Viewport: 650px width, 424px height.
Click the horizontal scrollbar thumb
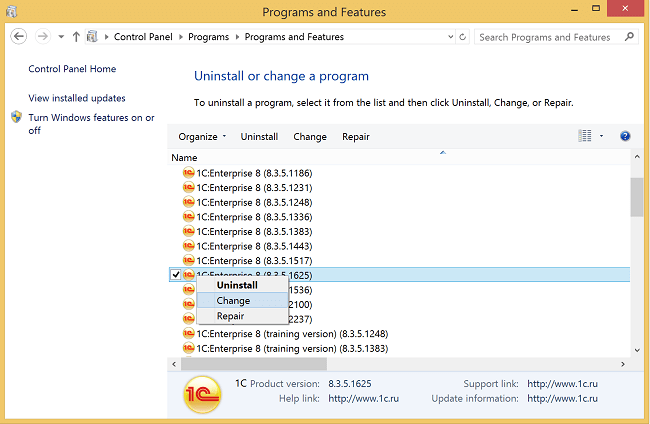[x=254, y=364]
